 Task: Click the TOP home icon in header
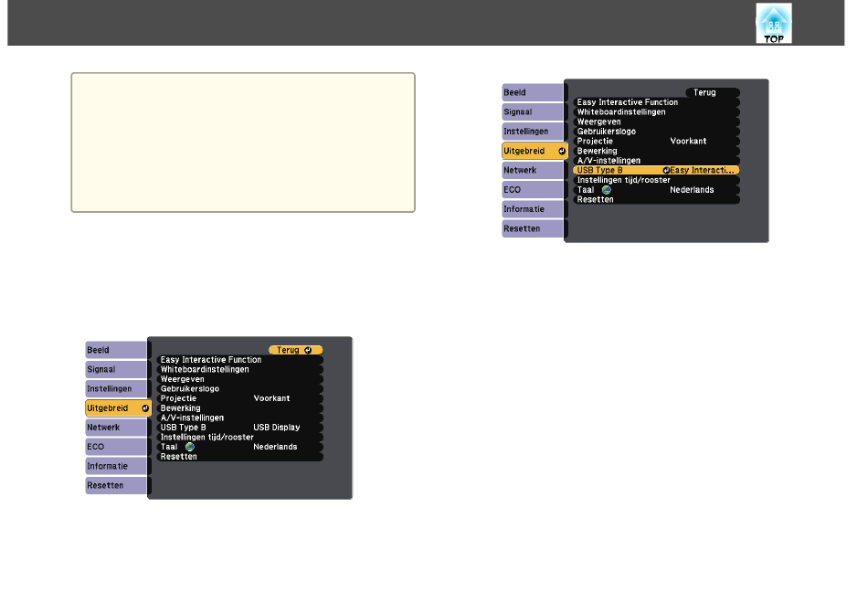click(773, 23)
